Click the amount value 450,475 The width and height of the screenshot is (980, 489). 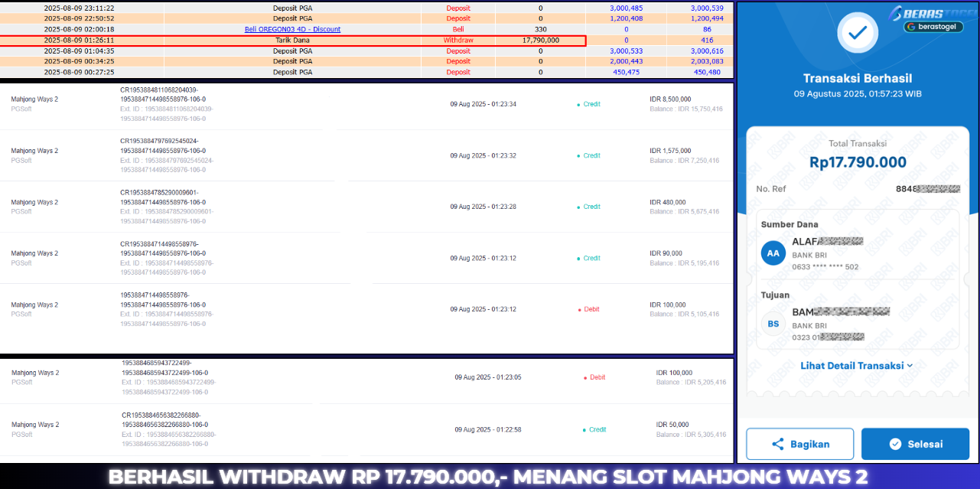[x=627, y=72]
